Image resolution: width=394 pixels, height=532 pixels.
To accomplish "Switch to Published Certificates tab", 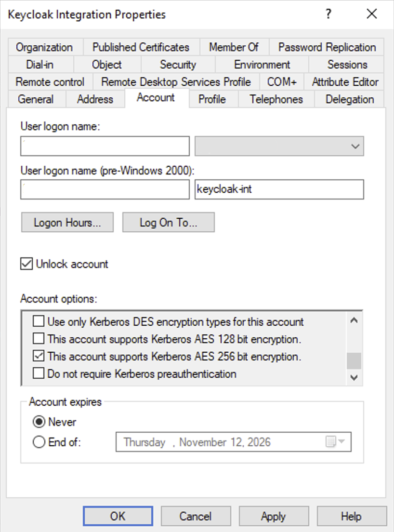I will pyautogui.click(x=141, y=47).
